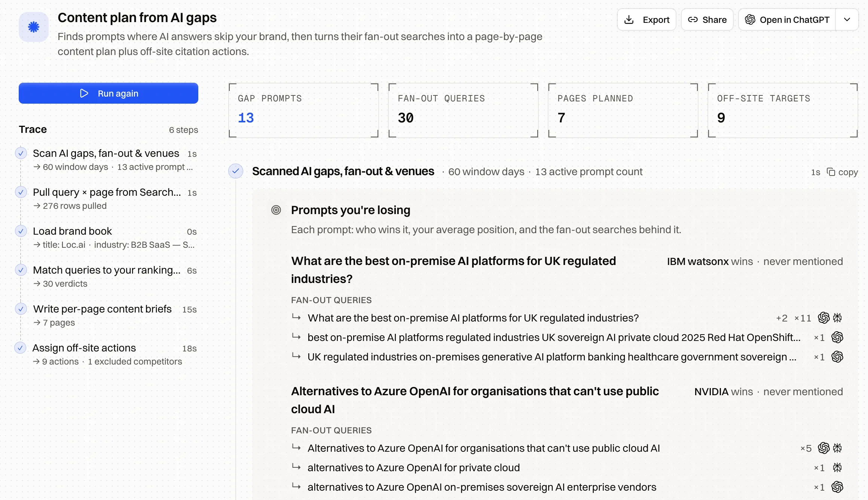Open the dropdown arrow beside Open in ChatGPT
This screenshot has height=500, width=868.
pyautogui.click(x=847, y=20)
